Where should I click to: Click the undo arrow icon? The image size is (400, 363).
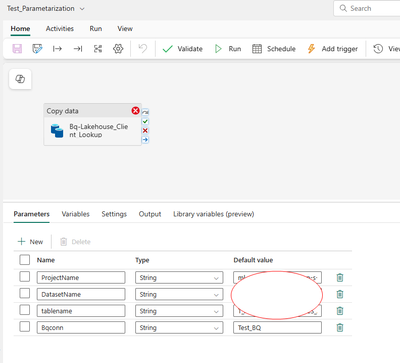pos(143,49)
